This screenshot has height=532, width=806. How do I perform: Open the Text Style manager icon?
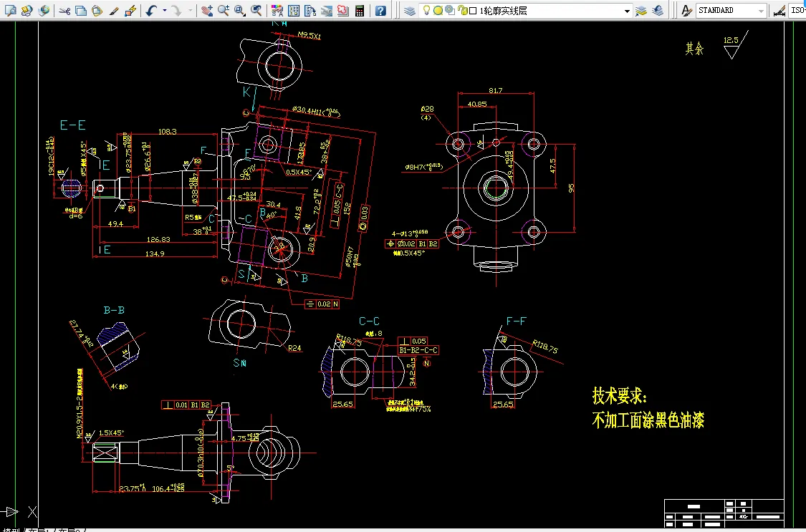(687, 10)
